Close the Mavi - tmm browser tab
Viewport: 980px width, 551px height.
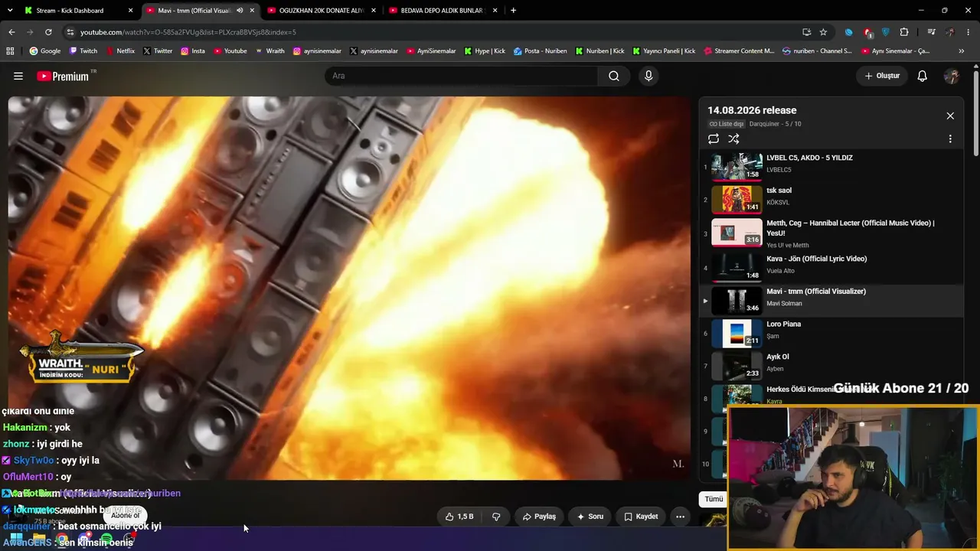[x=252, y=11]
